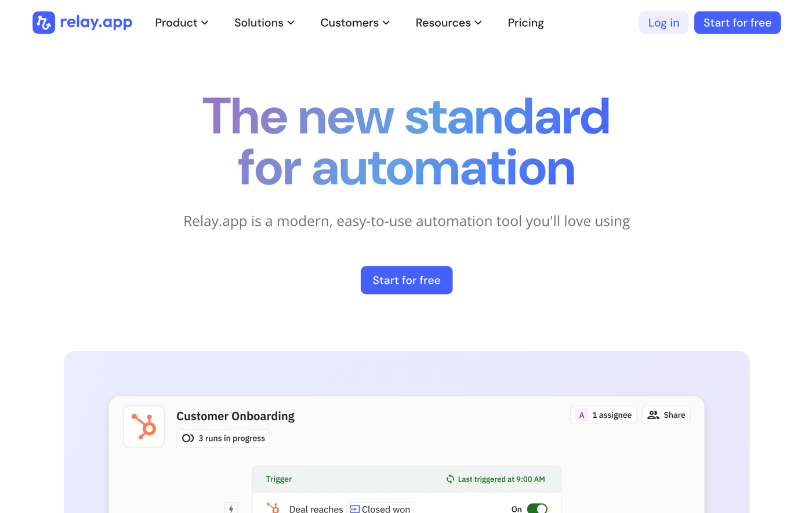812x513 pixels.
Task: Click the Log in button
Action: [664, 23]
